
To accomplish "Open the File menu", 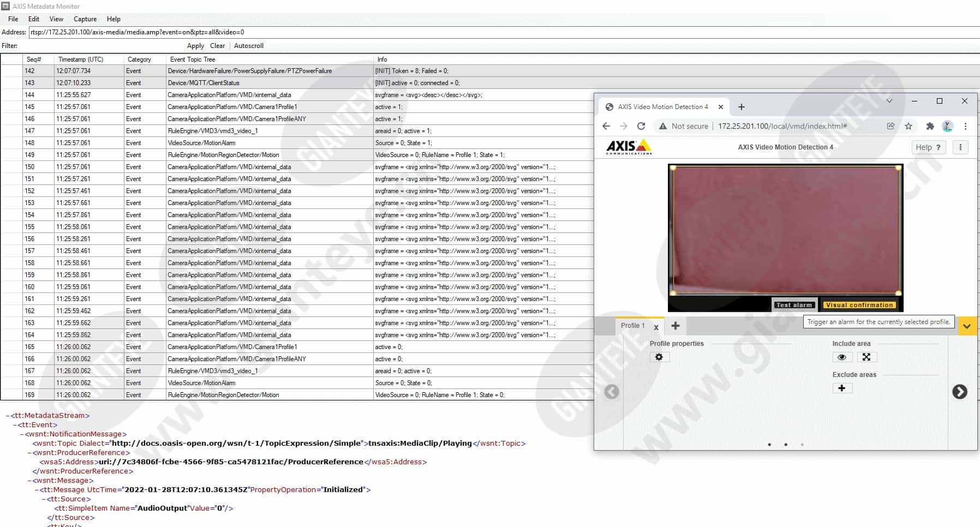I will (x=13, y=19).
